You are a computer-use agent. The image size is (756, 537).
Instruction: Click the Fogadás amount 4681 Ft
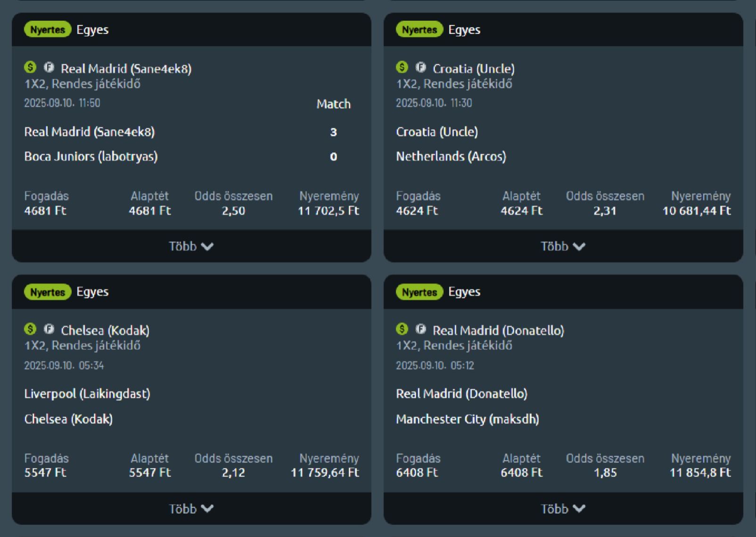[x=45, y=211]
